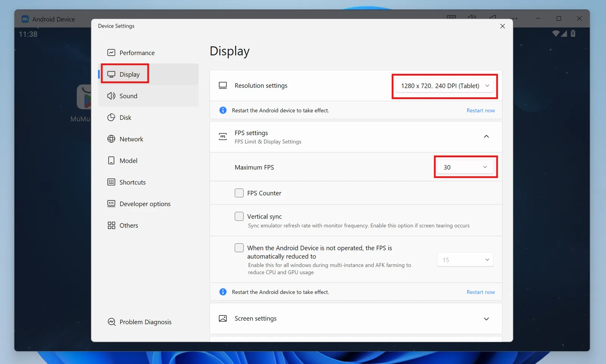This screenshot has height=364, width=606.
Task: Click the Wi-Fi icon in the Android status bar
Action: (556, 33)
